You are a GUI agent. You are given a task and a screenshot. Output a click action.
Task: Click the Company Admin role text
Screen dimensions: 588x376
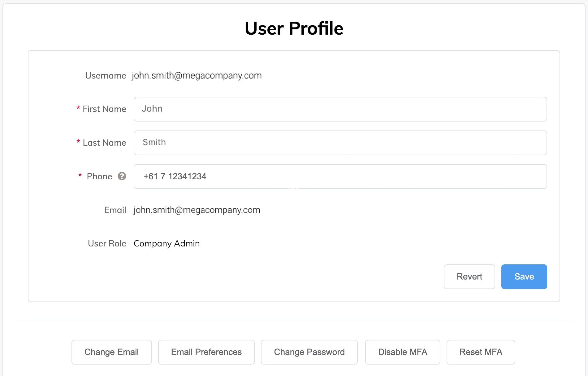[166, 244]
